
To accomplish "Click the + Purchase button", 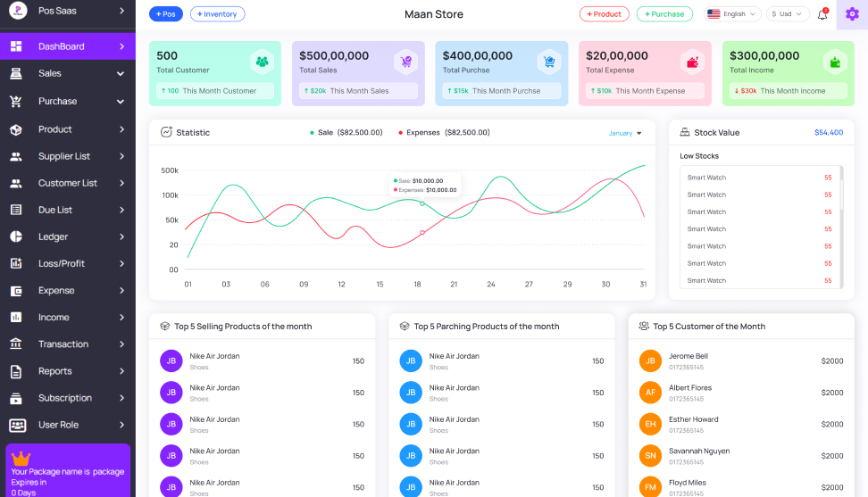I will click(664, 14).
